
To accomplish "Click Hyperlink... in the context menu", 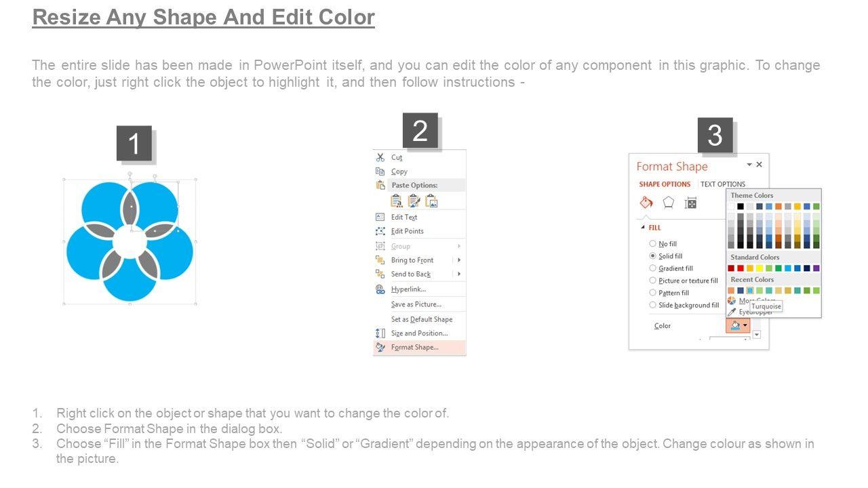I will click(x=408, y=289).
